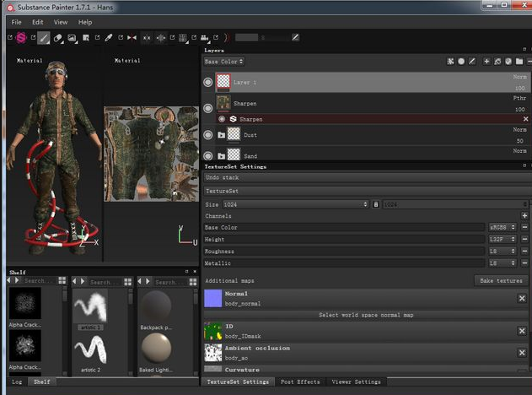Open the texture Size 1024 dropdown

click(295, 204)
